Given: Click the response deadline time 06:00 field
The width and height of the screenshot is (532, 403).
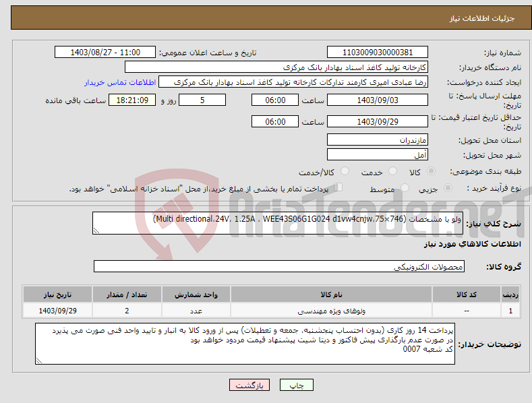Looking at the screenshot, I should [275, 100].
